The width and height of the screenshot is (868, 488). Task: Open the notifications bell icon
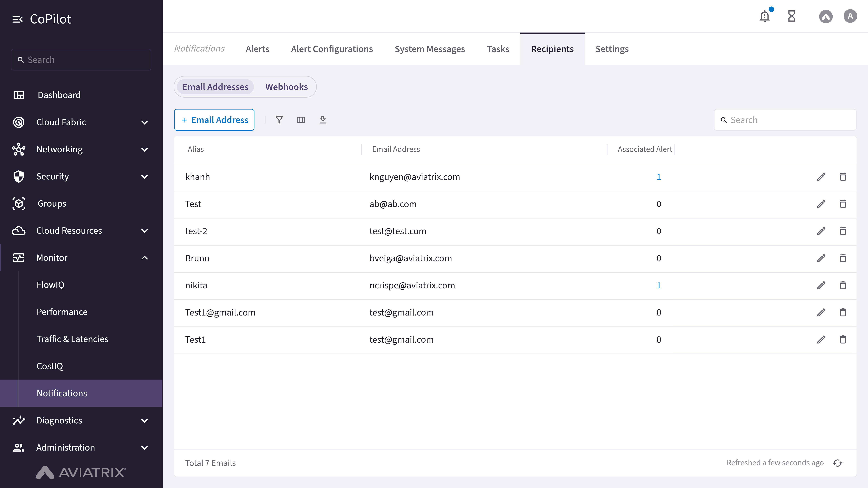[765, 16]
